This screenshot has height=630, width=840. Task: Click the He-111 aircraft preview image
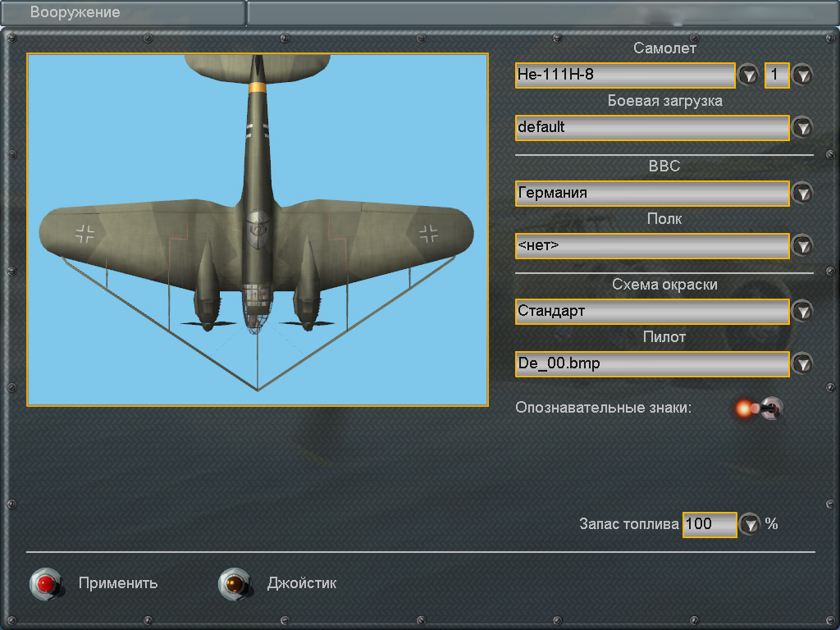[x=258, y=230]
